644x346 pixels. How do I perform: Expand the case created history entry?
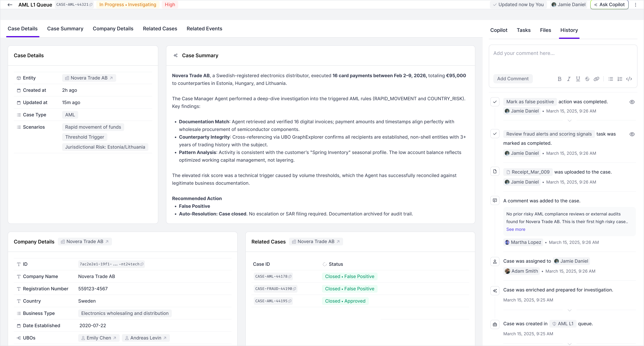pos(569,344)
